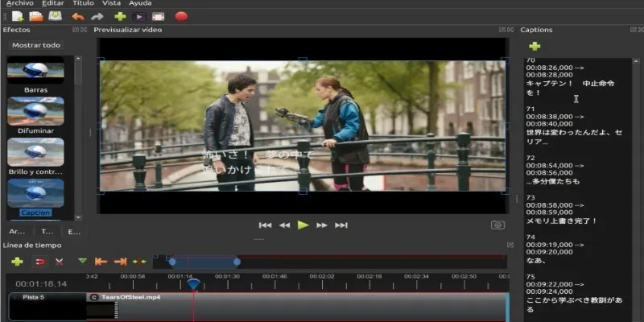
Task: Click the 00:01:18,14 timecode display
Action: [x=41, y=284]
